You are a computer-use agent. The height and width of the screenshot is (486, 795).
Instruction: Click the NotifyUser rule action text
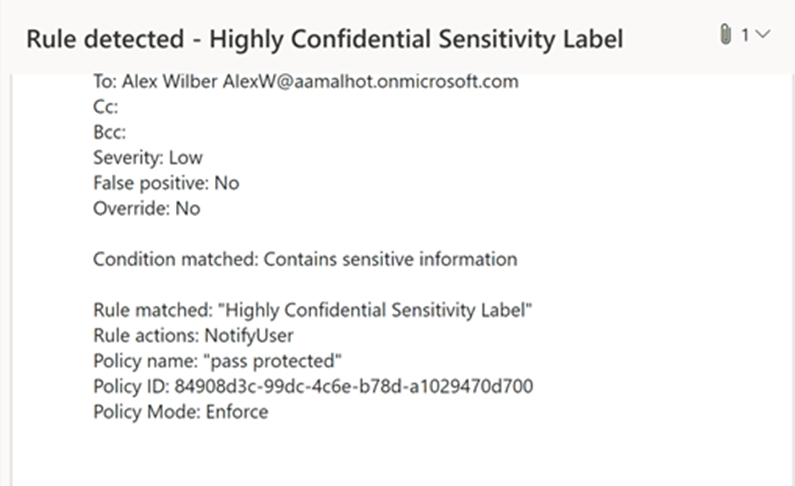click(x=248, y=335)
